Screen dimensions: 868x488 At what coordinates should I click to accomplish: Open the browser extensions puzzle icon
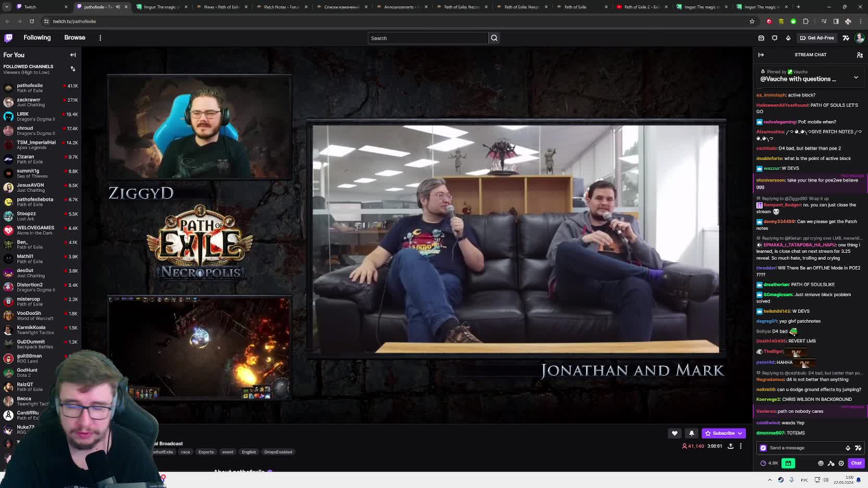tap(806, 21)
